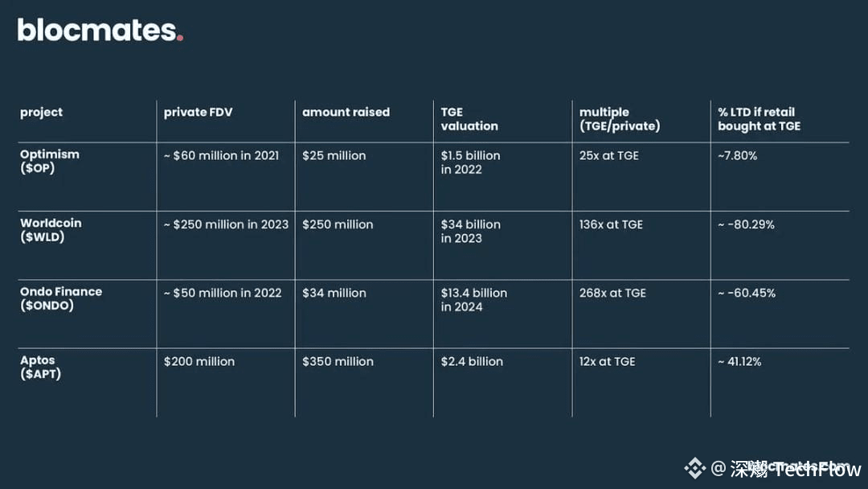Click the 'project' column header
This screenshot has width=868, height=489.
point(42,113)
